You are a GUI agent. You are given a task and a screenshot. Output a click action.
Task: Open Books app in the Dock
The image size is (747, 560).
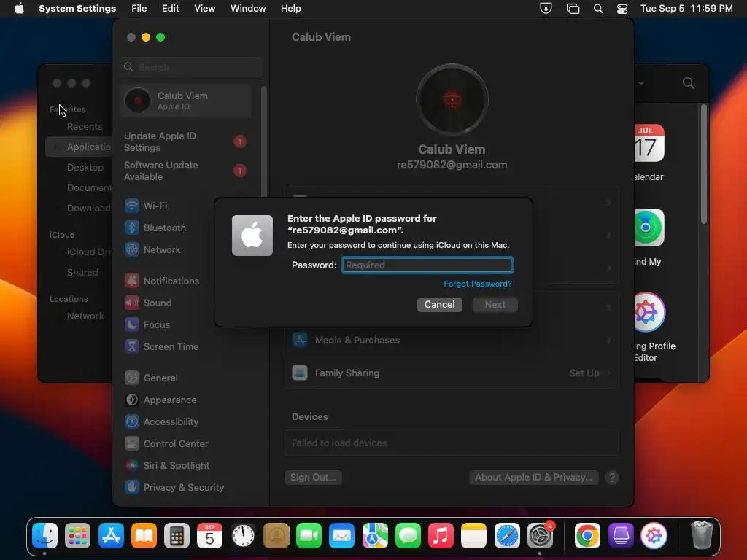[144, 536]
